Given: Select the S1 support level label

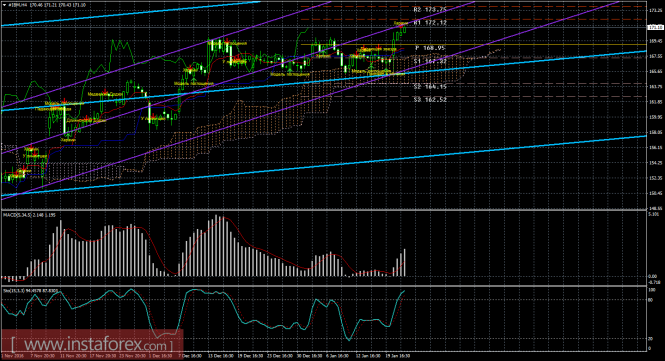Looking at the screenshot, I should pos(430,61).
